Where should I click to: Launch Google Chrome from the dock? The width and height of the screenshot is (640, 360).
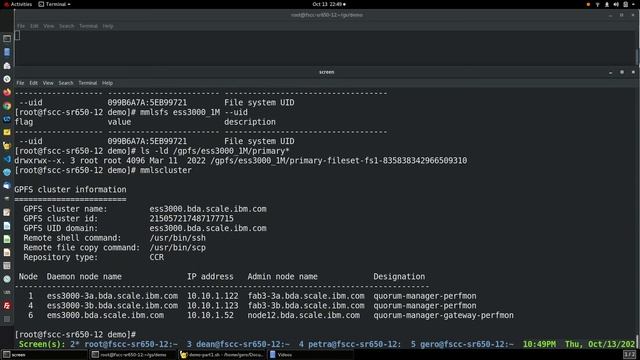point(7,106)
